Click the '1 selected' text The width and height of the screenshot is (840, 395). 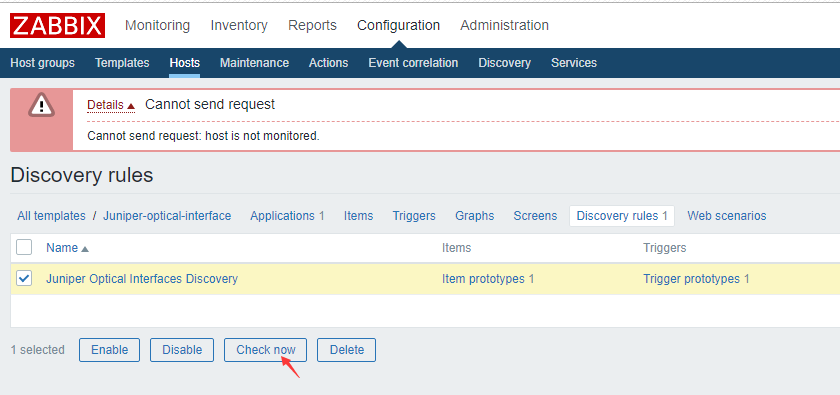pos(38,350)
